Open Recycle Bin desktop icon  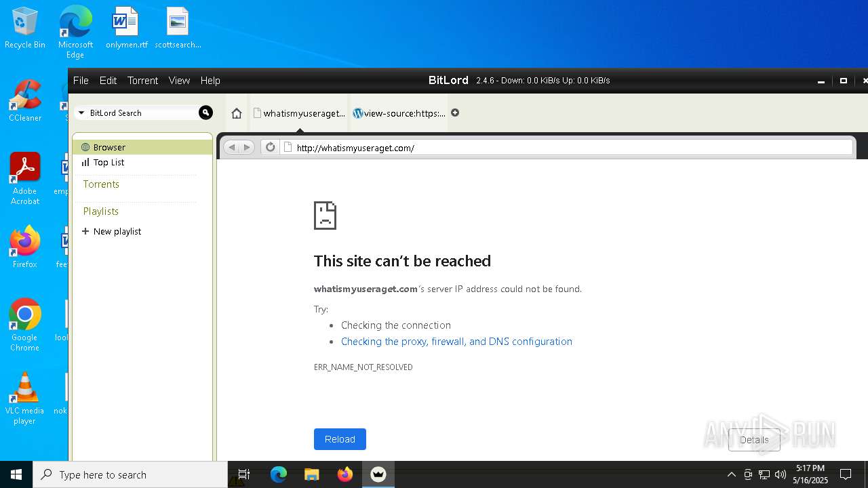(25, 28)
